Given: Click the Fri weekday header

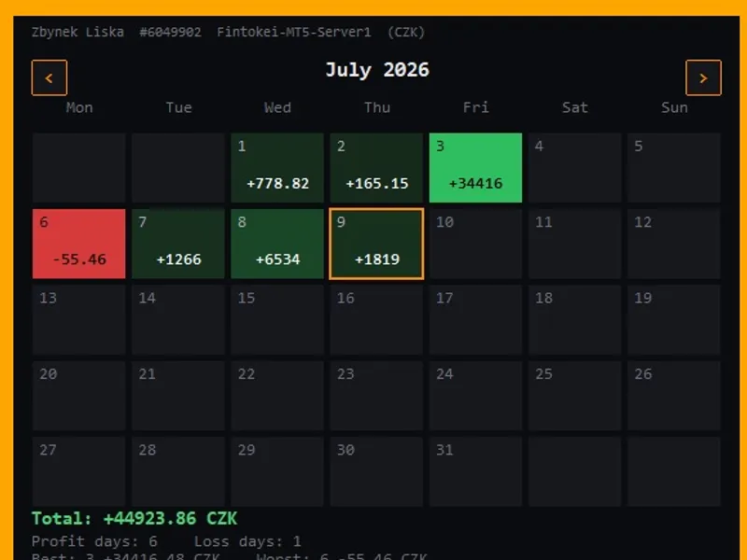Looking at the screenshot, I should [476, 107].
